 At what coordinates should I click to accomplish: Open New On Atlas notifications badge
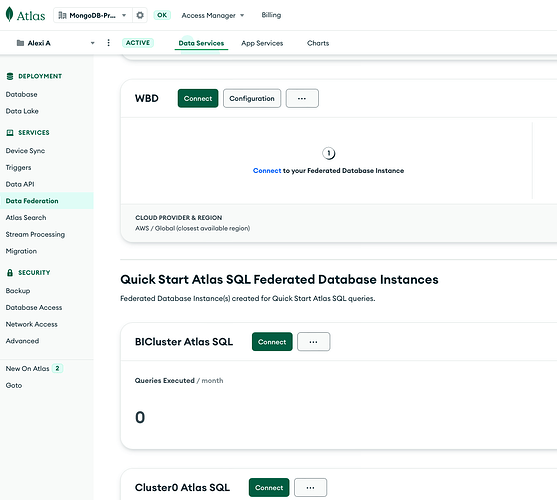tap(57, 368)
